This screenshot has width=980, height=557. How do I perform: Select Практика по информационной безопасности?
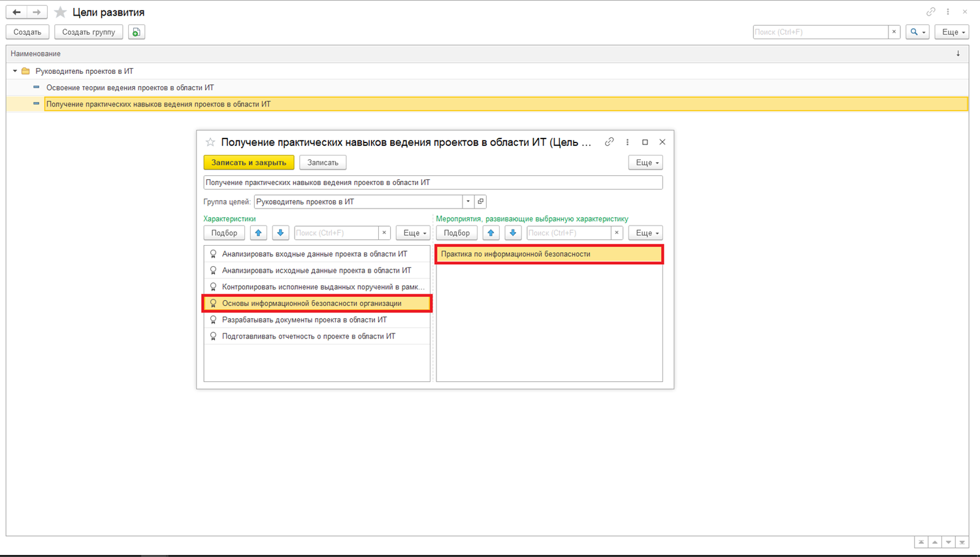coord(549,254)
